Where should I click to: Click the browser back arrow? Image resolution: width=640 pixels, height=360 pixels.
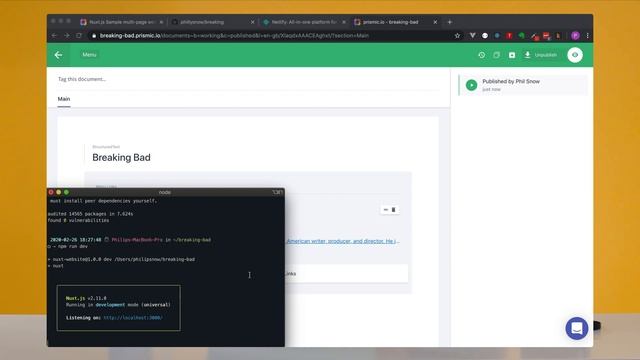[x=54, y=36]
